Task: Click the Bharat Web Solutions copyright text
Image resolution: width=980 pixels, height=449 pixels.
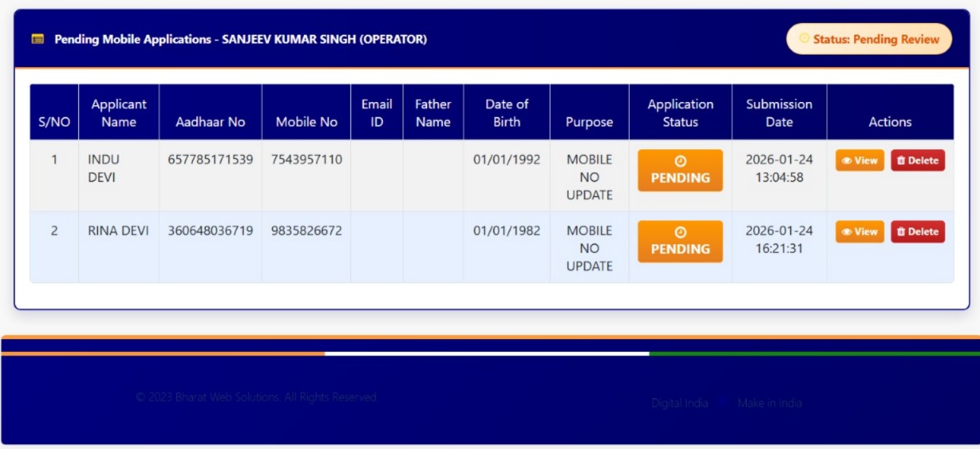Action: click(x=257, y=397)
